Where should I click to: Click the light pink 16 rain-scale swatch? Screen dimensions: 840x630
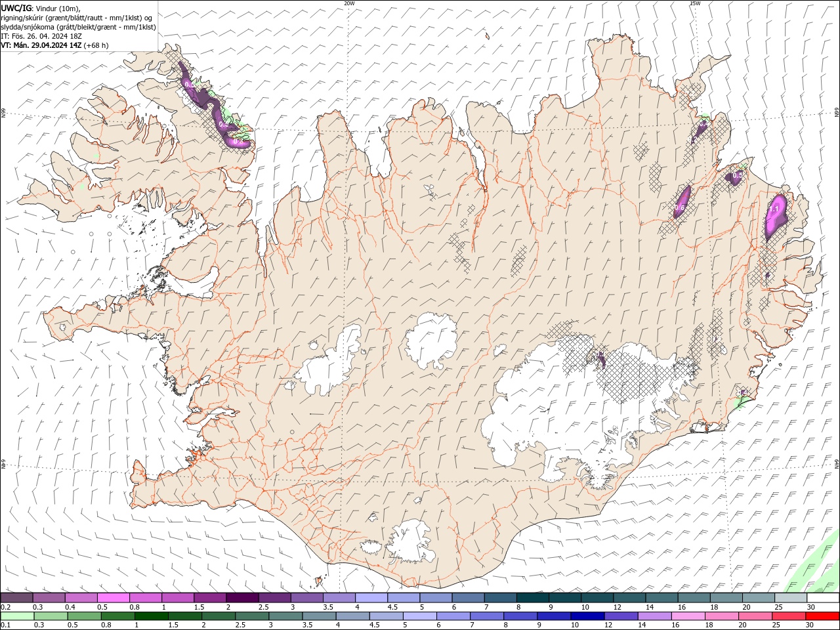pos(688,616)
